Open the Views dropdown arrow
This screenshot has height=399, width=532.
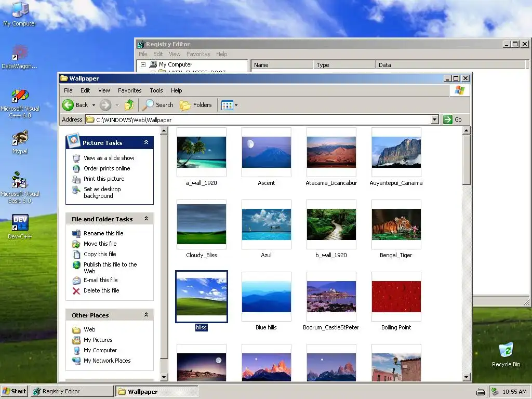pos(236,105)
